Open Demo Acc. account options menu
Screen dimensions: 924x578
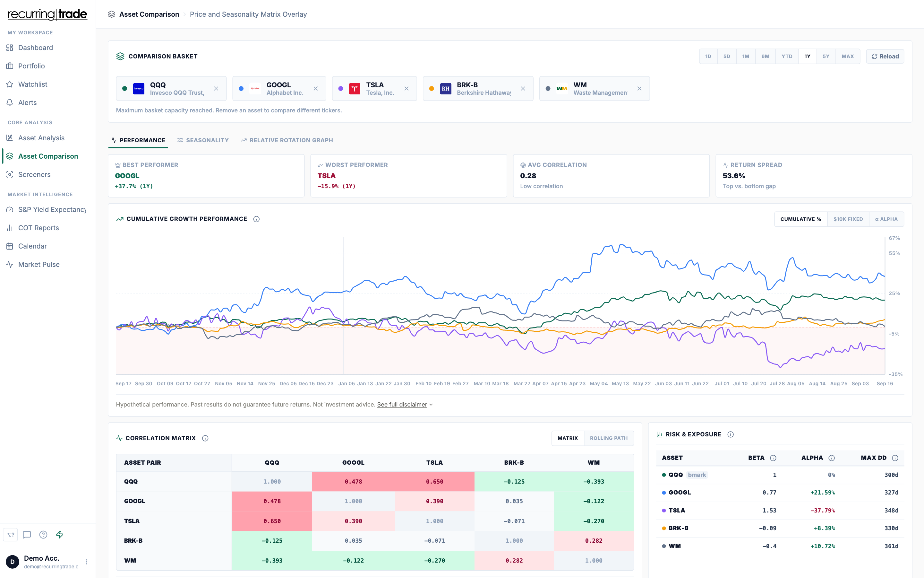point(87,562)
